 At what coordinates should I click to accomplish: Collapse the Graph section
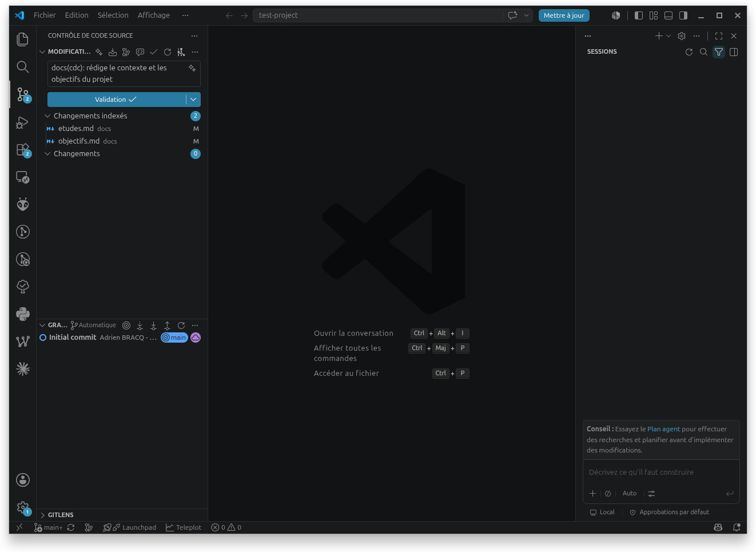(42, 325)
